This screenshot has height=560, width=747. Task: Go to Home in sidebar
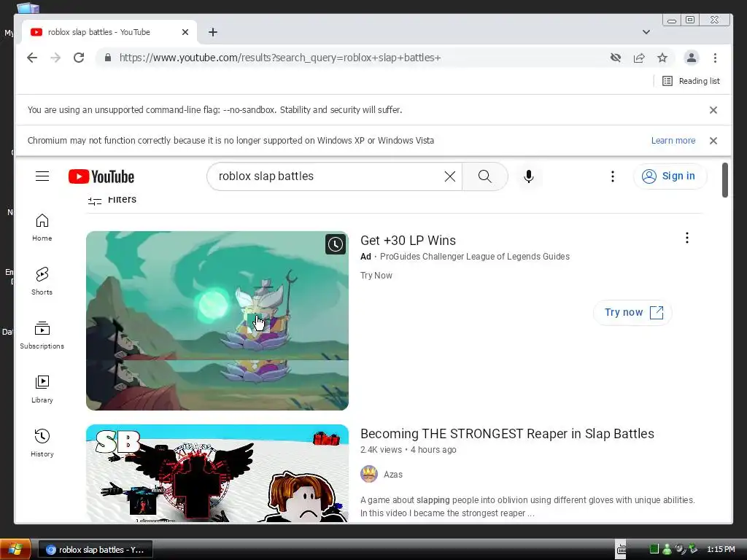point(42,227)
